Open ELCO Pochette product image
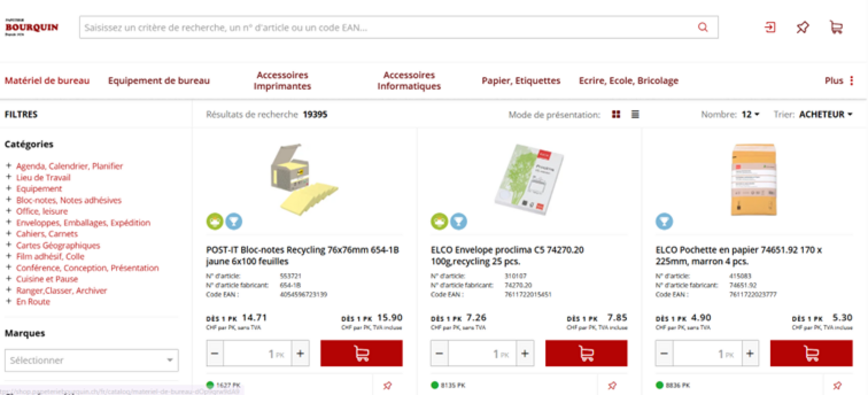 click(754, 179)
